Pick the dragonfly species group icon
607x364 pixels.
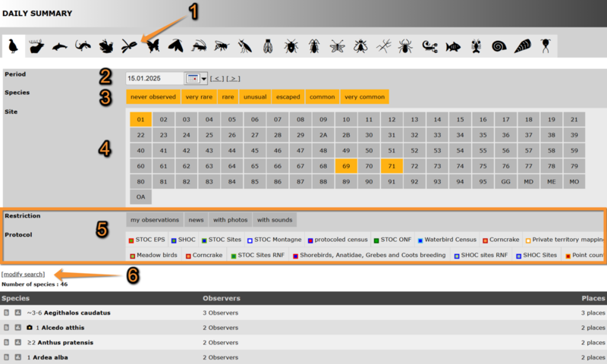tap(129, 46)
